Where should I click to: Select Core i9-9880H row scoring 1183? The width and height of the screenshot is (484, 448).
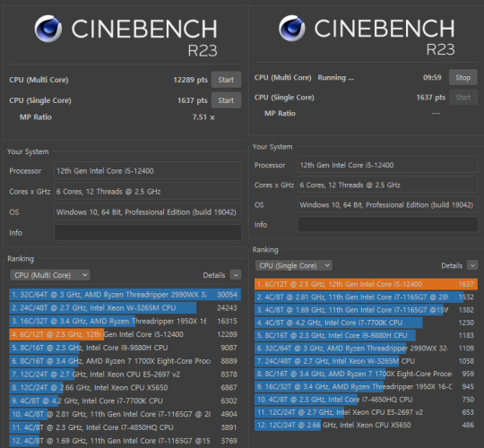[366, 335]
